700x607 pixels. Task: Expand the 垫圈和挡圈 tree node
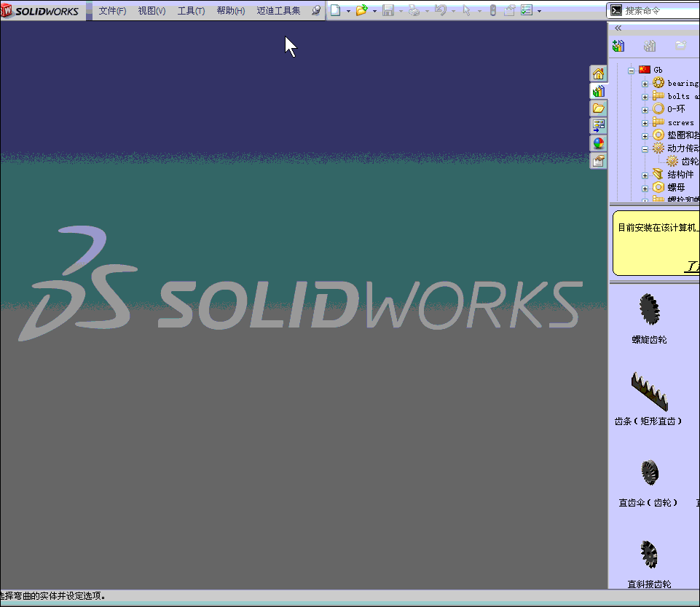pyautogui.click(x=645, y=136)
